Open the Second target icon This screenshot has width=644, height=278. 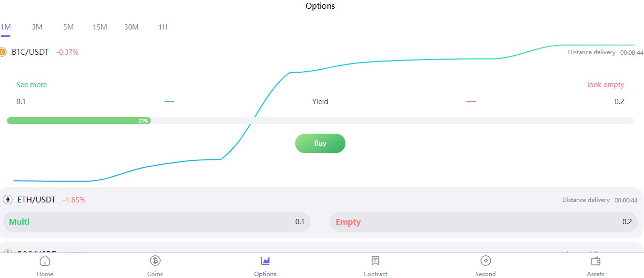coord(485,261)
